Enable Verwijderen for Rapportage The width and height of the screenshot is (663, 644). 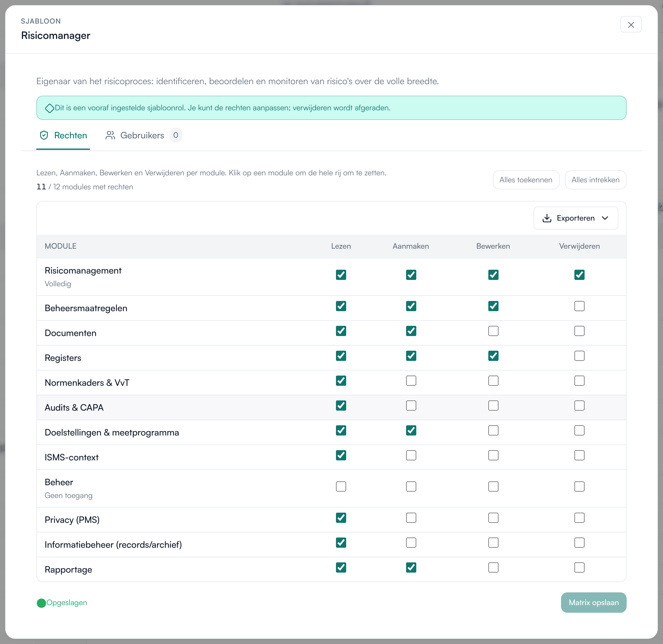coord(579,567)
